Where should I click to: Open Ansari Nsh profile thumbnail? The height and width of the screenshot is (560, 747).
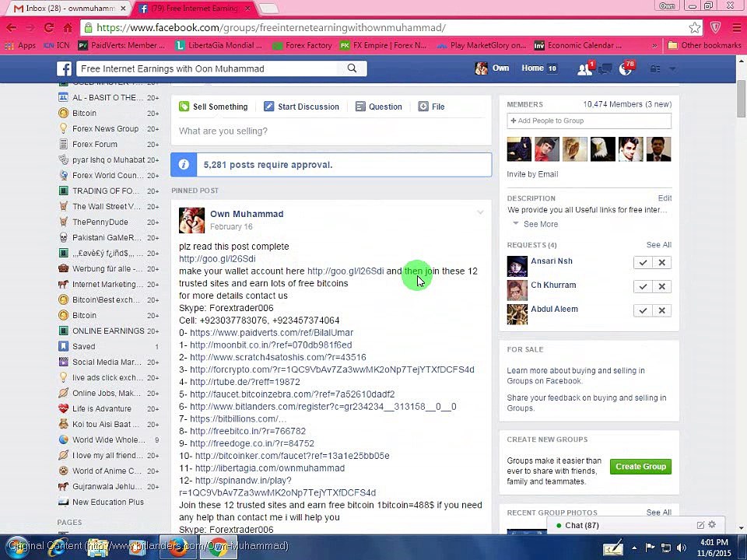[517, 266]
